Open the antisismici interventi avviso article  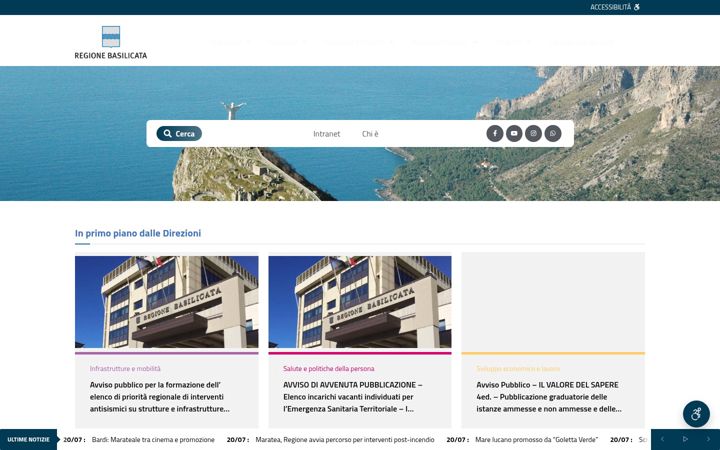[160, 397]
